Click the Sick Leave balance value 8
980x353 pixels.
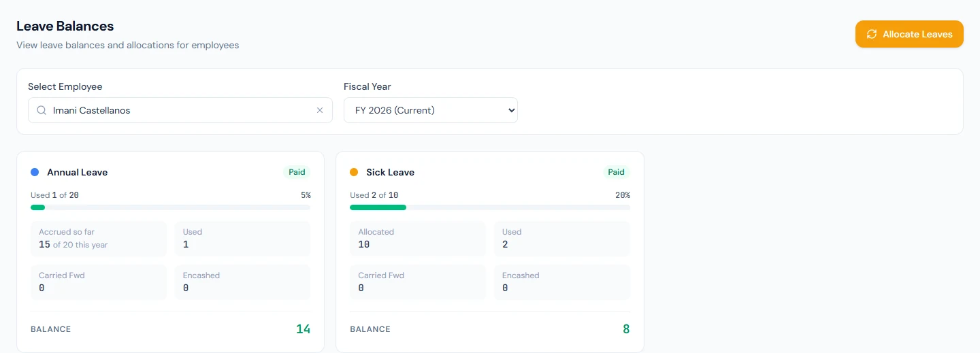click(626, 329)
